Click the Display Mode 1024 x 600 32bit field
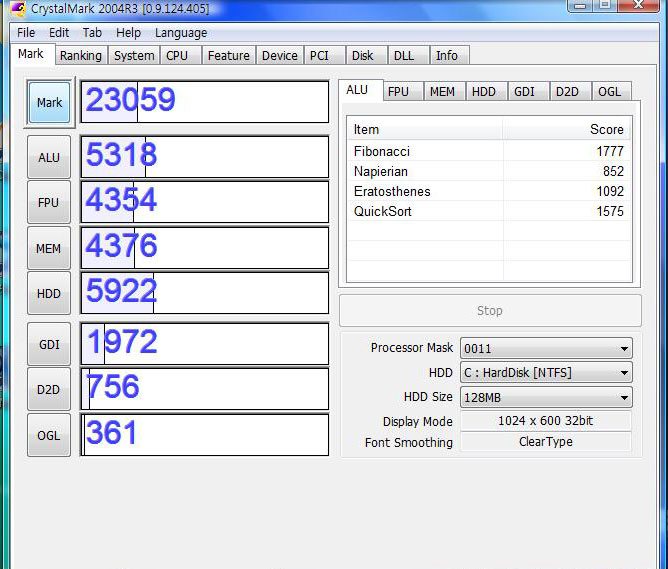668x569 pixels. [546, 421]
